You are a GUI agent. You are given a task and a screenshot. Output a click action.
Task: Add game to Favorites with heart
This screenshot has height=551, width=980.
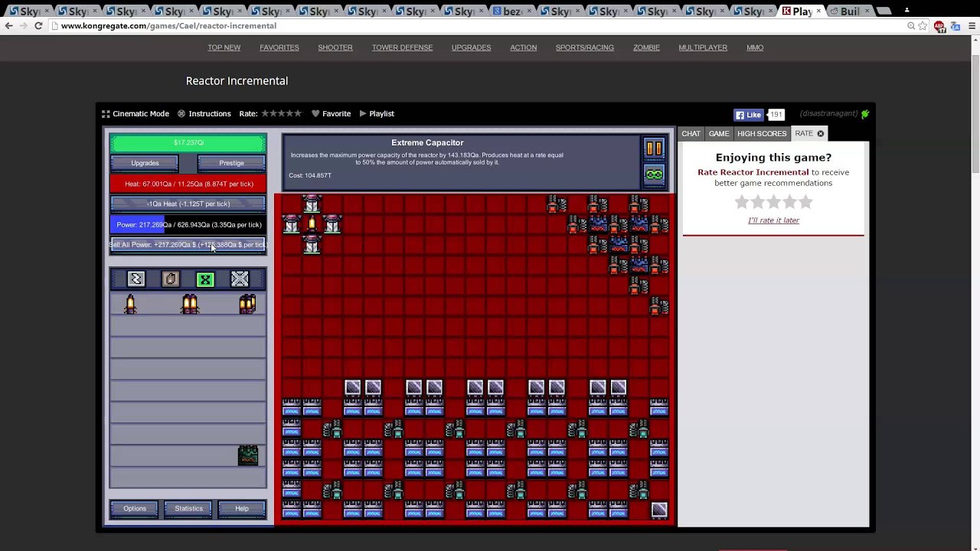(331, 113)
